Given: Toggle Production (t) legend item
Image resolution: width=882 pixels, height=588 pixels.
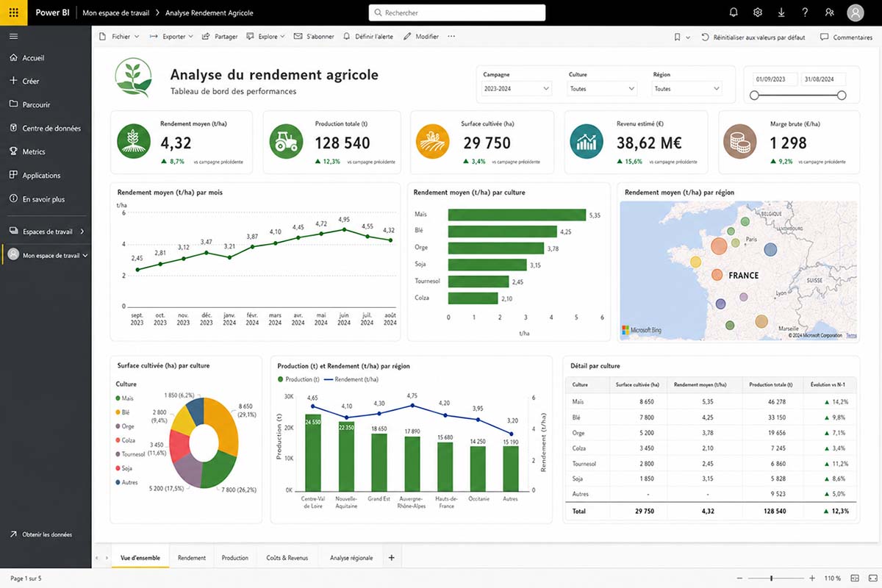Looking at the screenshot, I should point(298,379).
